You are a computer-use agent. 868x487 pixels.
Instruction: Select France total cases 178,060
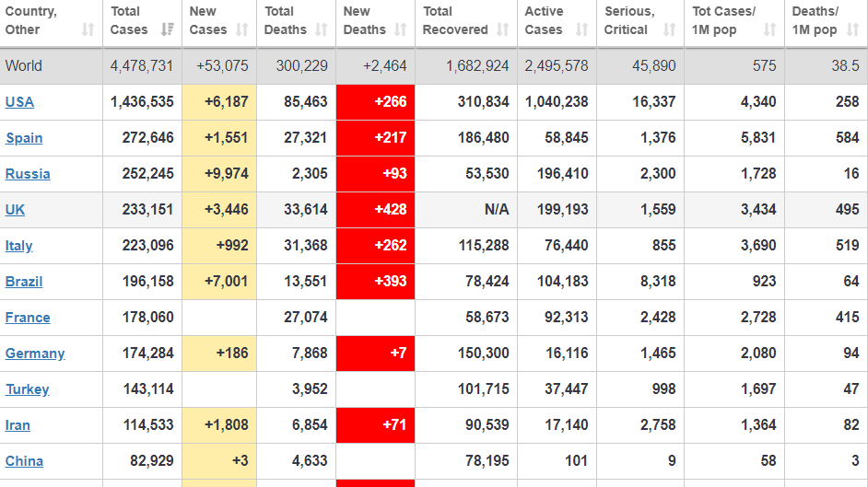click(x=147, y=318)
